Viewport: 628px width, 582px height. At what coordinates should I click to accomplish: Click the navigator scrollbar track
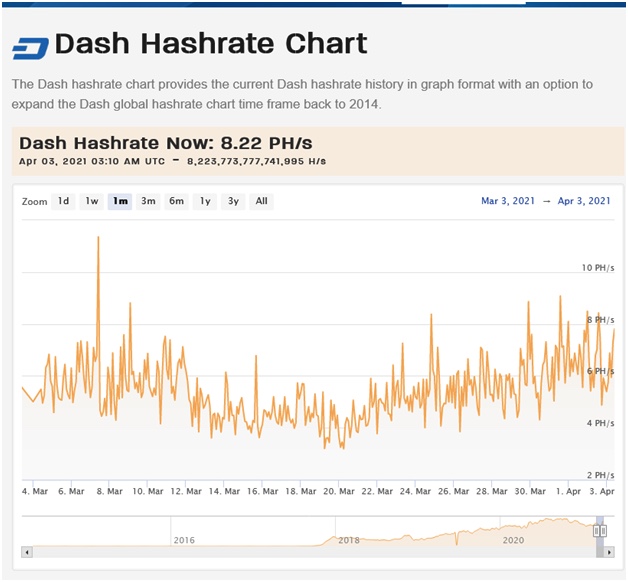(300, 551)
